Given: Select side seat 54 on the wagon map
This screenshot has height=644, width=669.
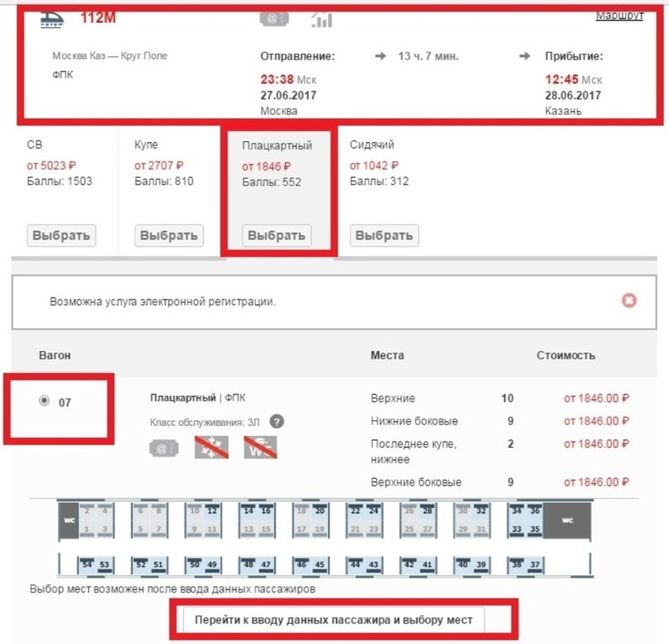Looking at the screenshot, I should pyautogui.click(x=87, y=565).
